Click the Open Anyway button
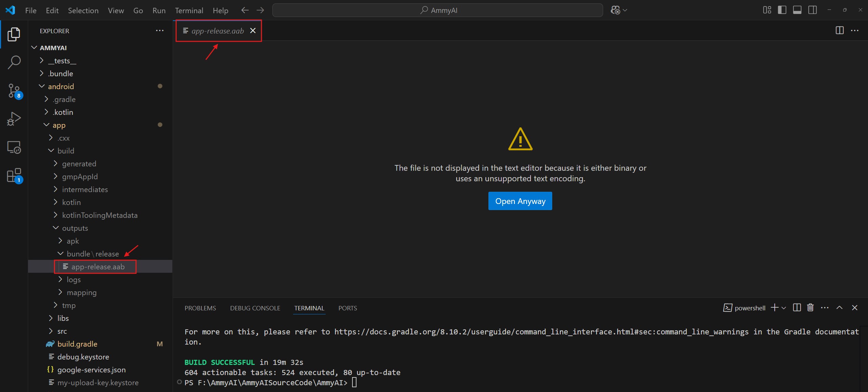 pyautogui.click(x=520, y=201)
